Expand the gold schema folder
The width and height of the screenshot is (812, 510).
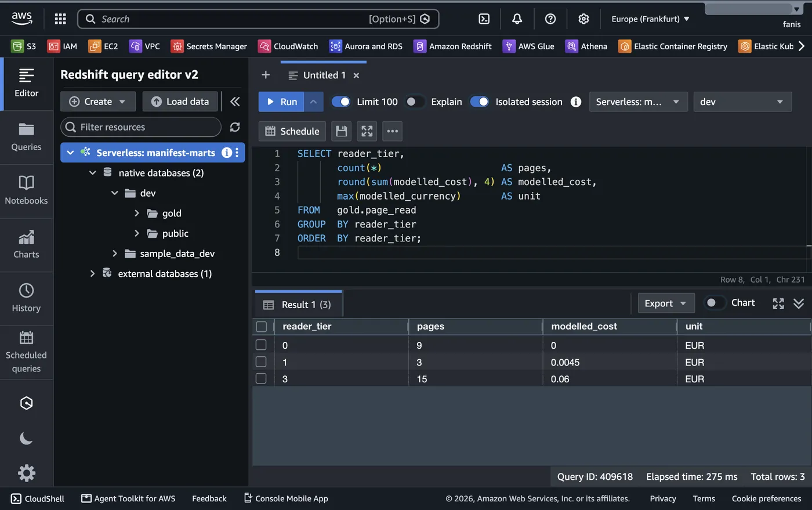coord(137,213)
